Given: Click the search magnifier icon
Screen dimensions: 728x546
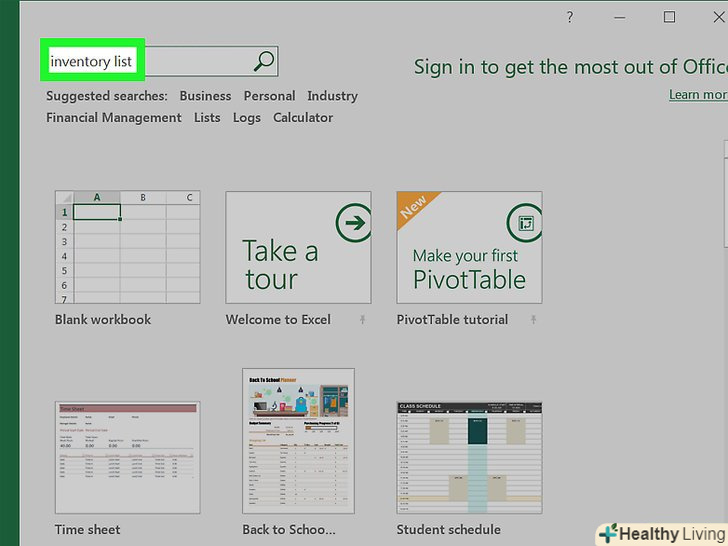Looking at the screenshot, I should (264, 61).
